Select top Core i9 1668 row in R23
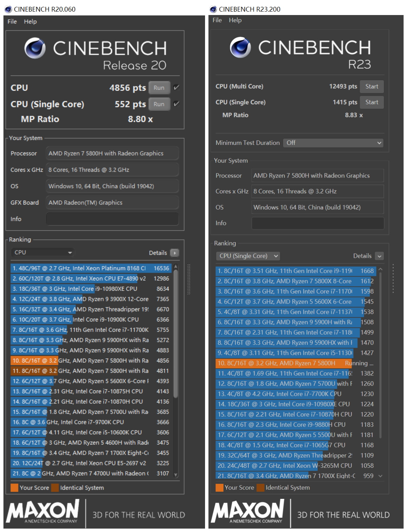The width and height of the screenshot is (407, 532). [x=296, y=271]
